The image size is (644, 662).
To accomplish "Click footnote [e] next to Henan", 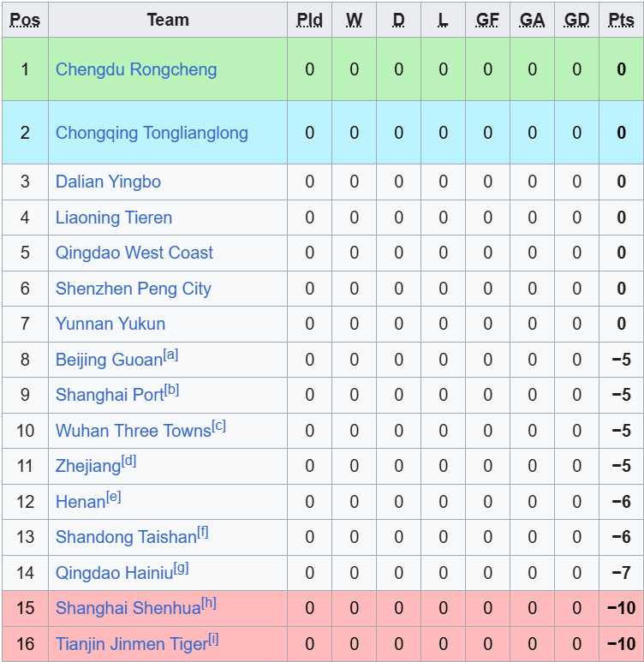I will coord(114,497).
